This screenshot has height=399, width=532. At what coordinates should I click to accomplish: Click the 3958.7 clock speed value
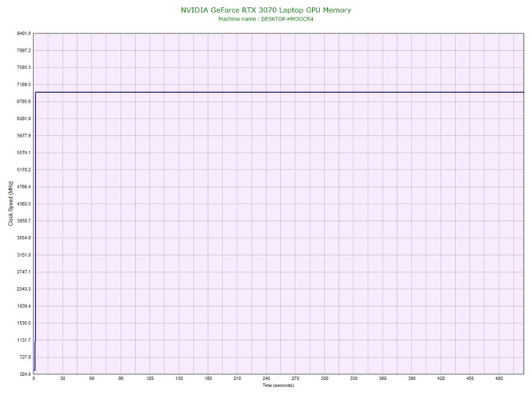point(24,221)
